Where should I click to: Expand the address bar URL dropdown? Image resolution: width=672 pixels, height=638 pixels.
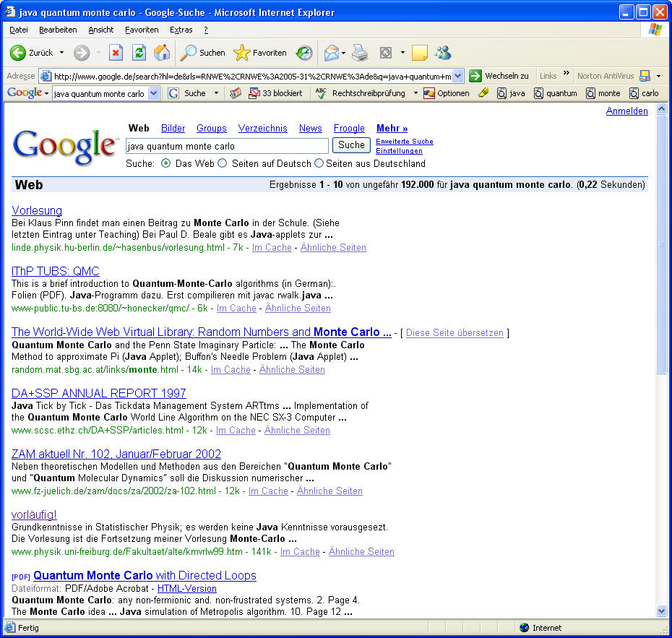458,76
